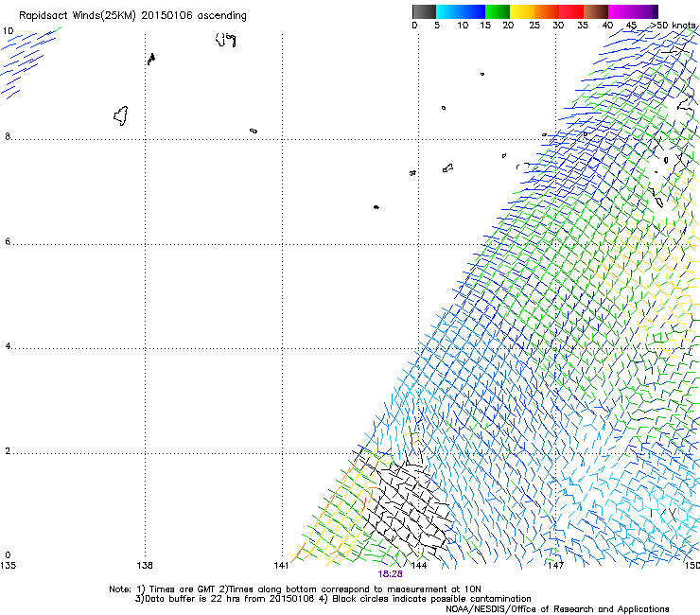
Task: Click the title 'Rapidscat Winds(25KM) 20150106 ascending'
Action: click(132, 15)
